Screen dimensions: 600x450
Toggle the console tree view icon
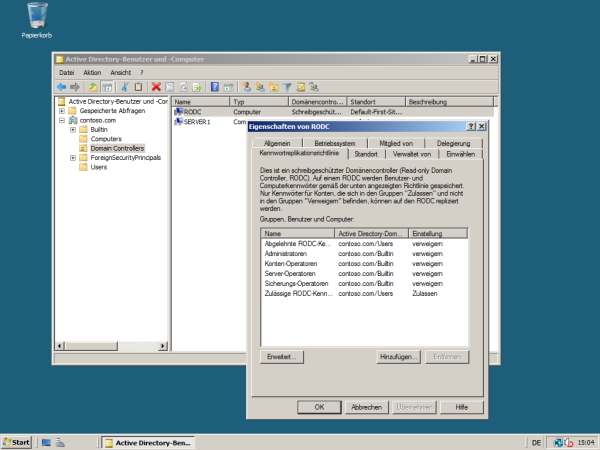[107, 87]
